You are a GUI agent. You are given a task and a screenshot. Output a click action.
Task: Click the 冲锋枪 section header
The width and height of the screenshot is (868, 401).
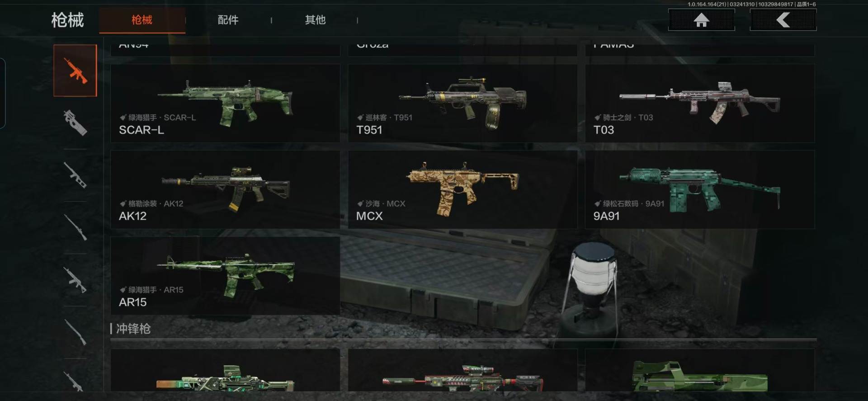[x=133, y=329]
